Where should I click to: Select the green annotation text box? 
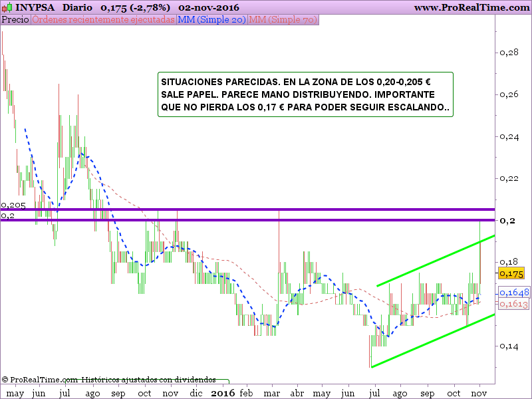click(305, 94)
